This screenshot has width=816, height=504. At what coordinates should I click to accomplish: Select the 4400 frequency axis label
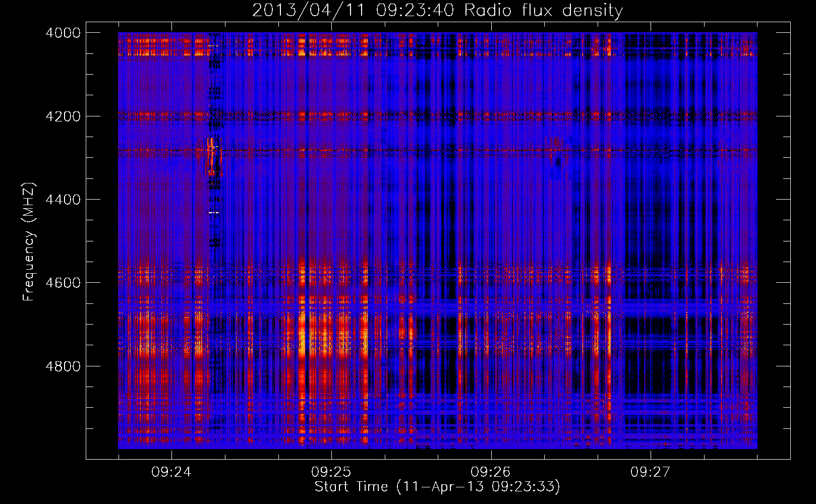63,200
